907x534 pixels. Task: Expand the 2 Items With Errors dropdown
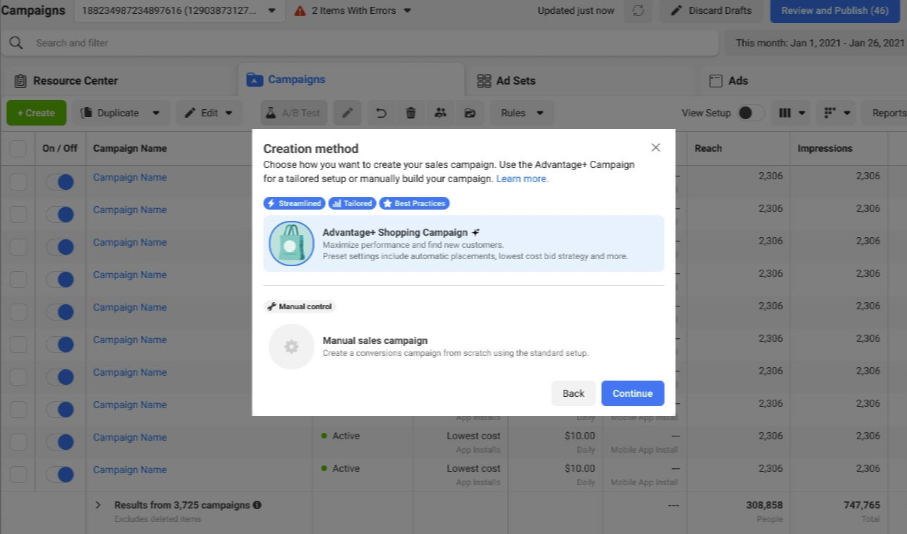[407, 11]
